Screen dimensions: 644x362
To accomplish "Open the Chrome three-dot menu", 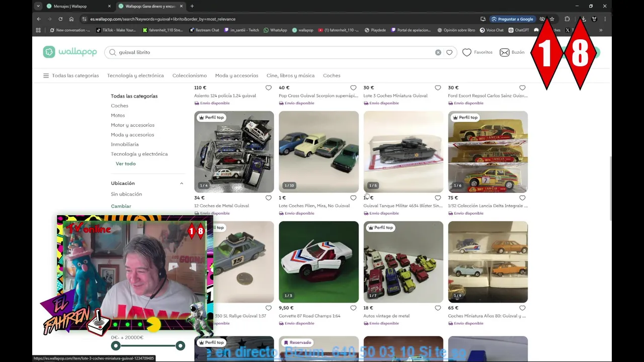I will click(605, 19).
